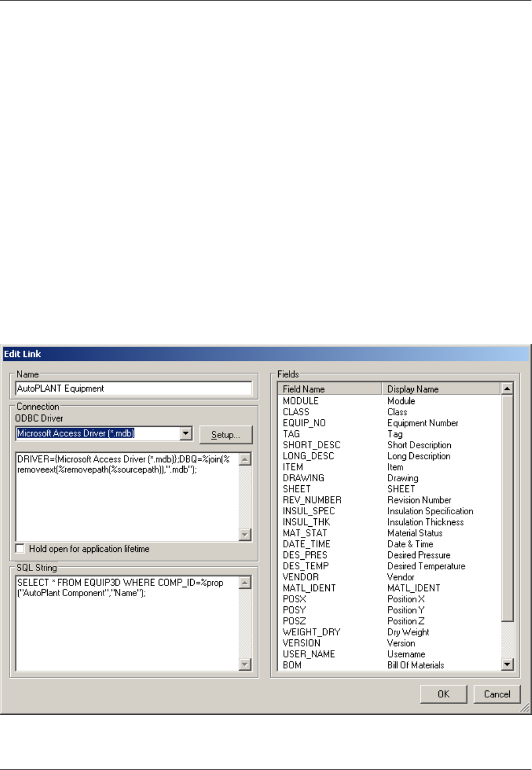Click the Insulation Specification display name
Viewport: 532px width, 770px height.
[x=430, y=511]
